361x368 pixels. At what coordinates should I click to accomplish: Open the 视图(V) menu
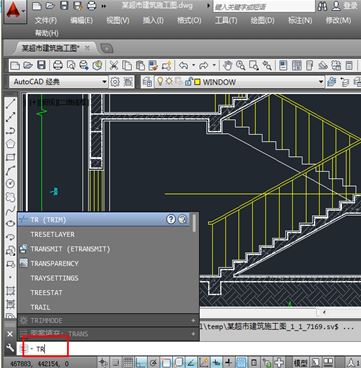[x=118, y=20]
